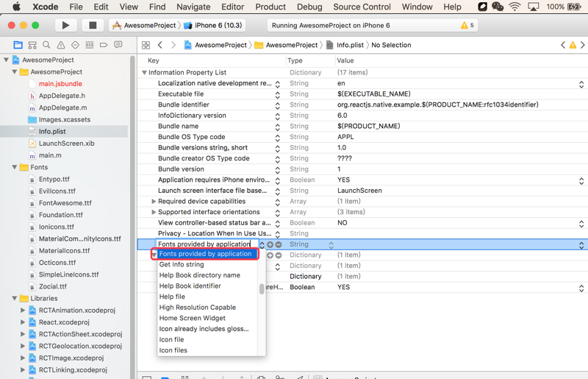Choose Get Info string from the suggestion list
The image size is (588, 379).
(x=182, y=264)
